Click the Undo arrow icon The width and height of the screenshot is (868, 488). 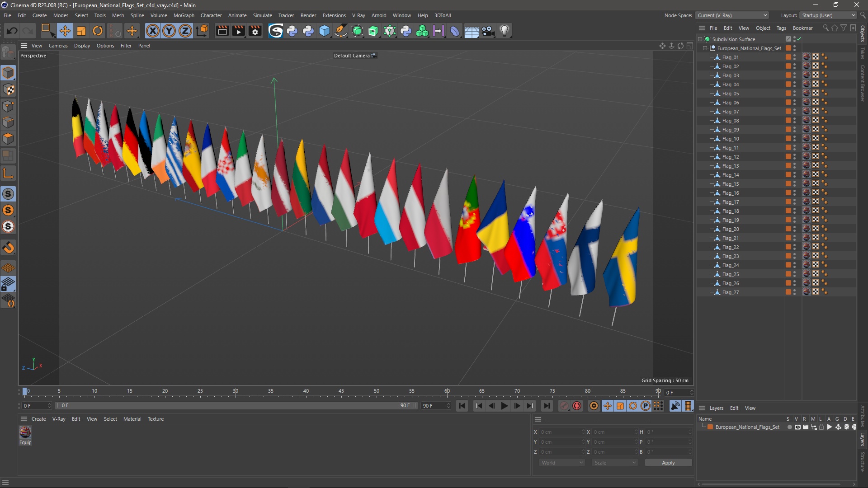click(x=12, y=31)
